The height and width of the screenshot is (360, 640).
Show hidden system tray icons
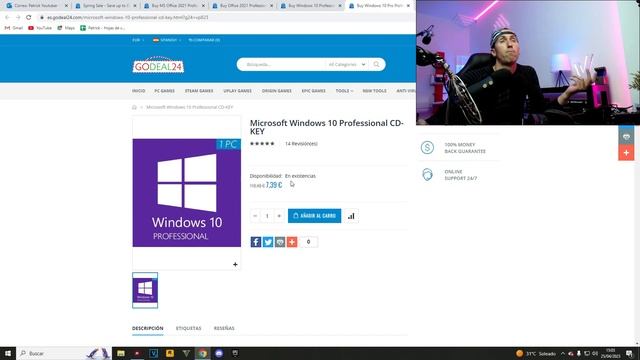coord(563,353)
